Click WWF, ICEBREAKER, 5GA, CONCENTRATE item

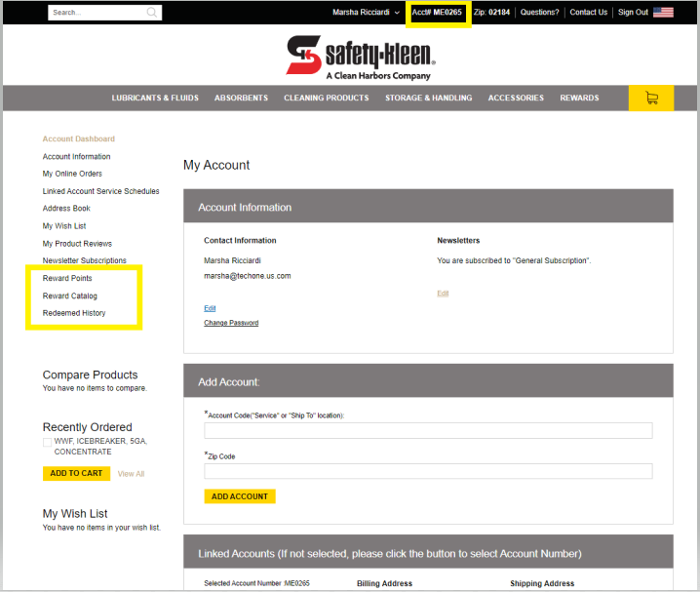pos(100,447)
